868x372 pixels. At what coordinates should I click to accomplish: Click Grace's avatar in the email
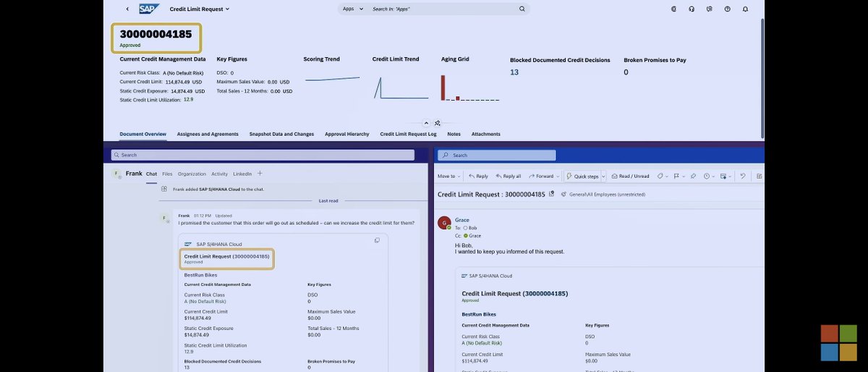click(444, 222)
